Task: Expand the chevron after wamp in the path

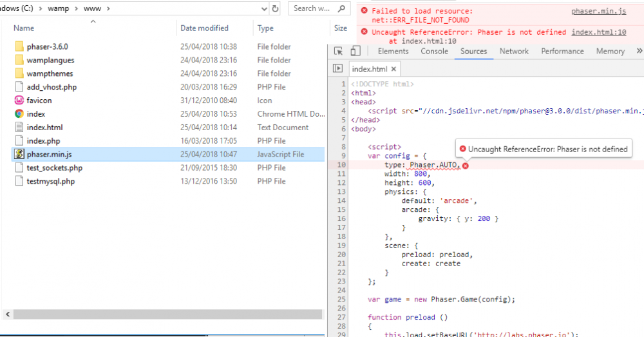Action: [x=77, y=8]
